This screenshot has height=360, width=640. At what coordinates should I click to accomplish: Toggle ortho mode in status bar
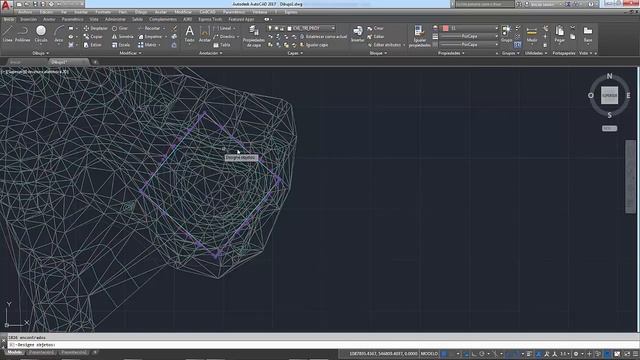tap(474, 354)
